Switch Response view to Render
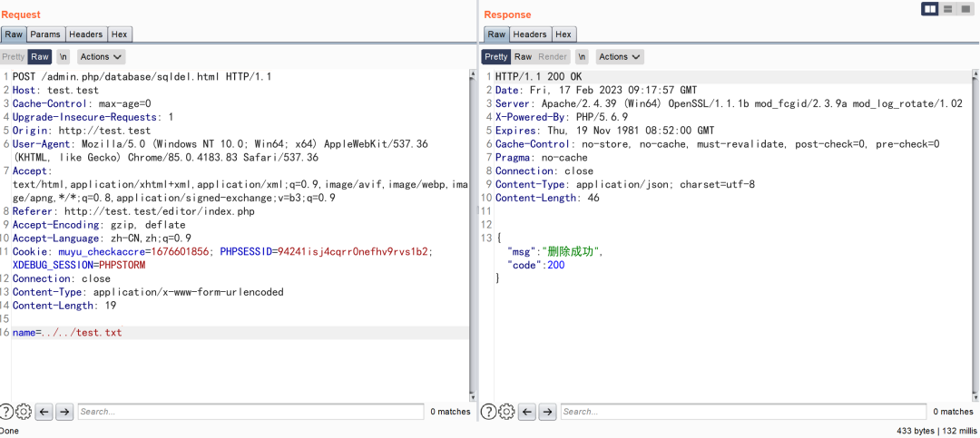Image resolution: width=980 pixels, height=438 pixels. pyautogui.click(x=553, y=57)
